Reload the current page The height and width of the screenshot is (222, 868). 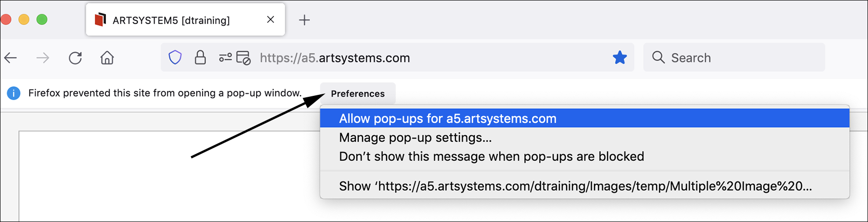click(75, 58)
